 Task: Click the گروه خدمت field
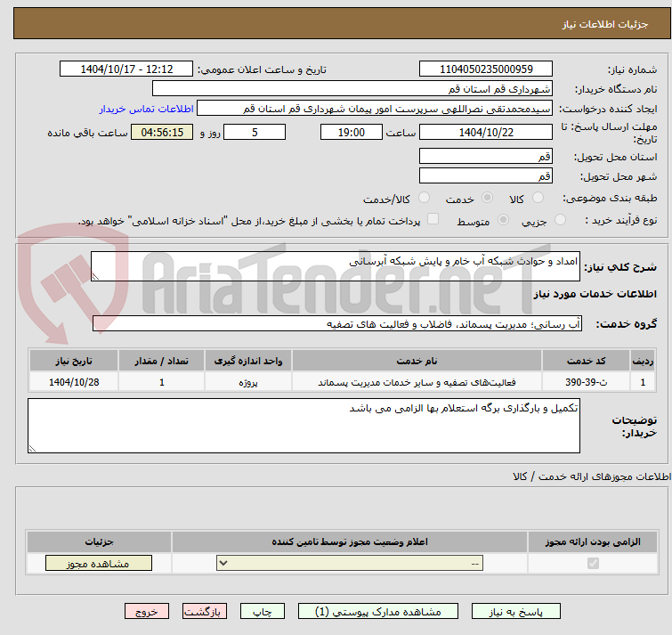click(x=337, y=323)
